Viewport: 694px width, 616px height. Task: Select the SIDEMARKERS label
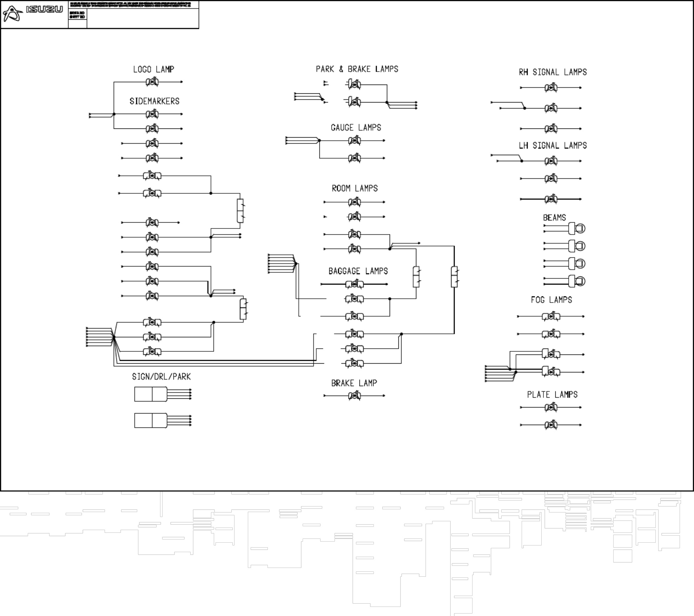[x=154, y=101]
